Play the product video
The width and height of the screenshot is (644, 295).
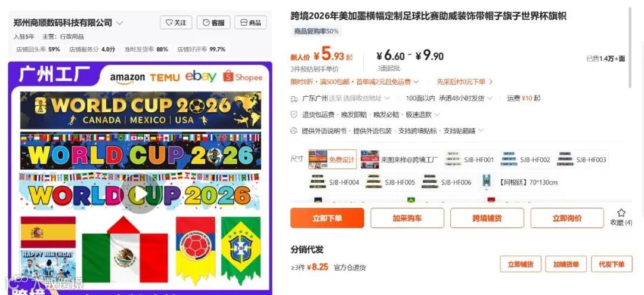click(x=140, y=194)
